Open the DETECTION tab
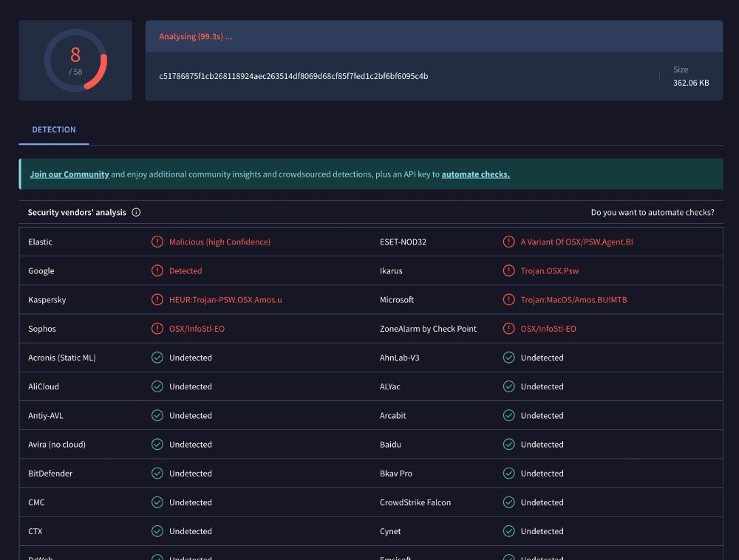This screenshot has width=739, height=560. click(54, 129)
